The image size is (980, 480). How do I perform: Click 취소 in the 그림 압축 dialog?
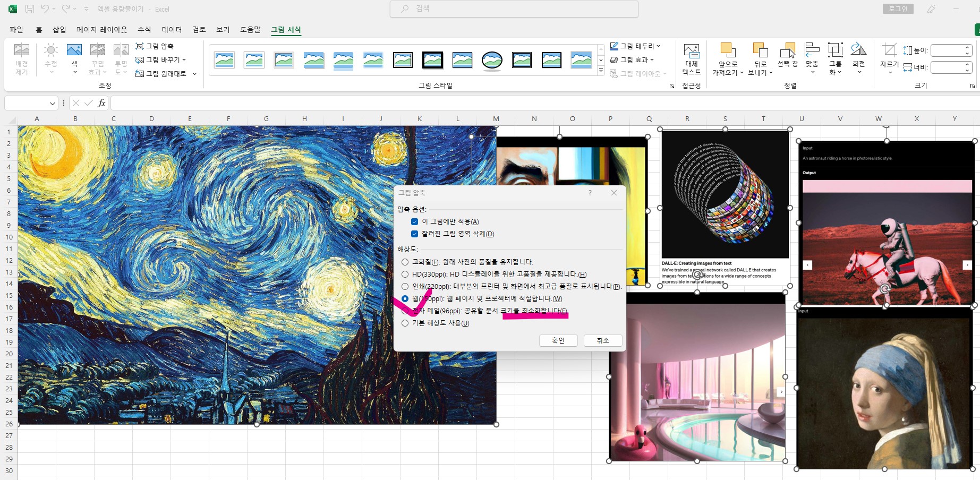603,340
